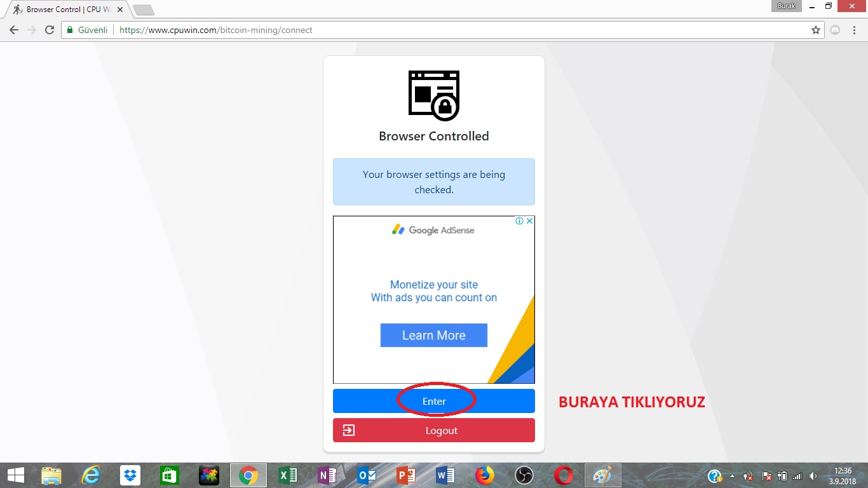Launch Opera from the taskbar
This screenshot has height=488, width=868.
[564, 475]
